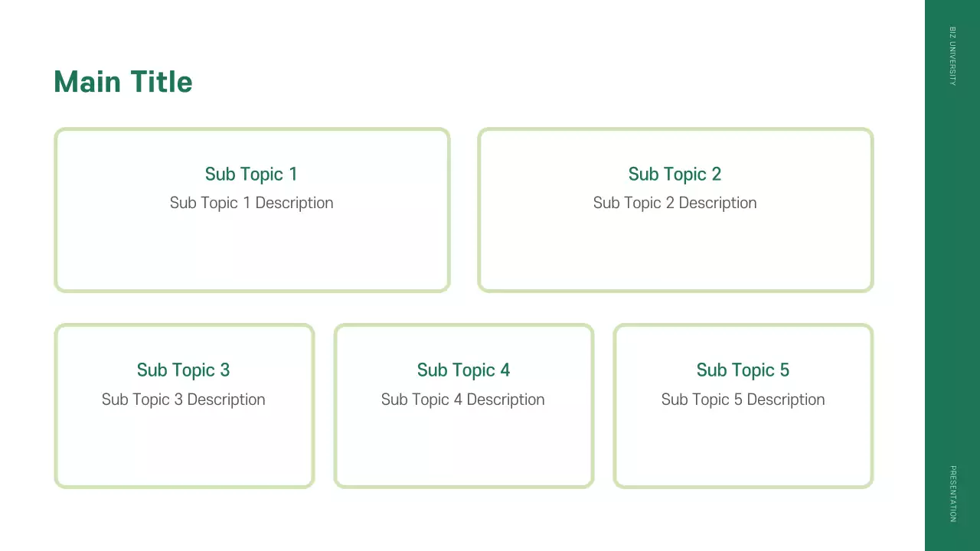Click the Sub Topic 3 Description text
The height and width of the screenshot is (551, 980).
183,399
